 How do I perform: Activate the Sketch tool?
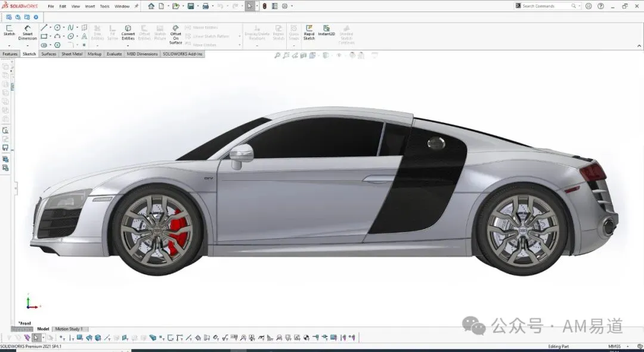[9, 31]
